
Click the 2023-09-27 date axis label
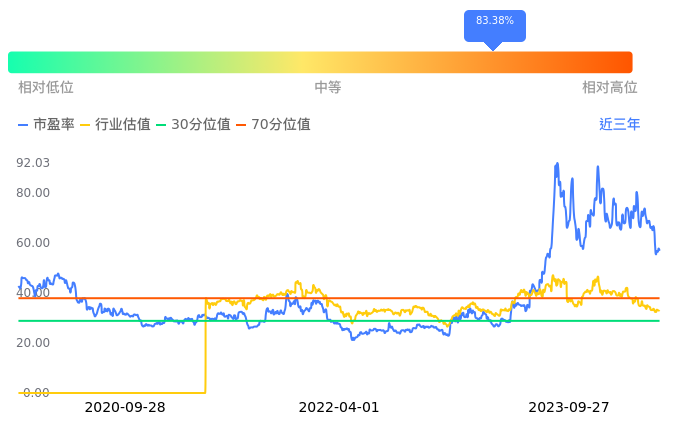point(568,408)
